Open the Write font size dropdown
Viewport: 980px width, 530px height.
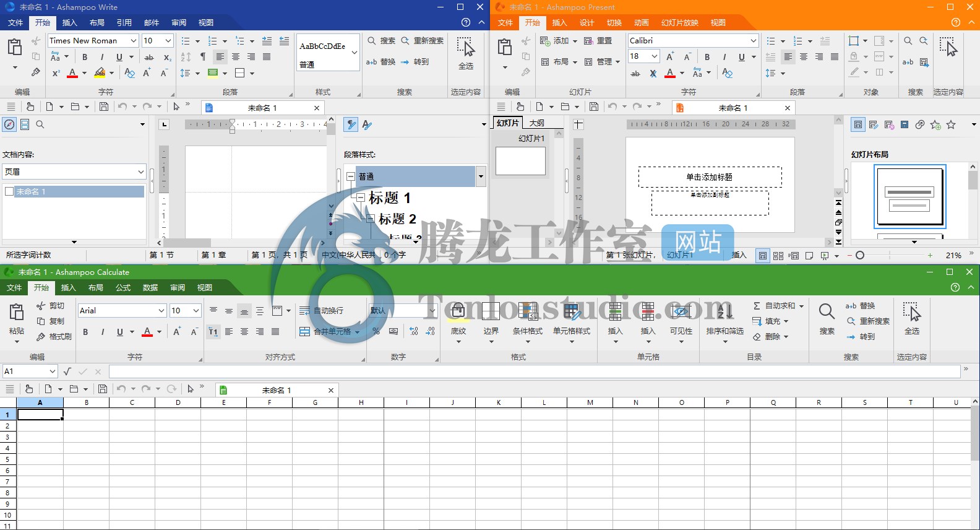[168, 41]
